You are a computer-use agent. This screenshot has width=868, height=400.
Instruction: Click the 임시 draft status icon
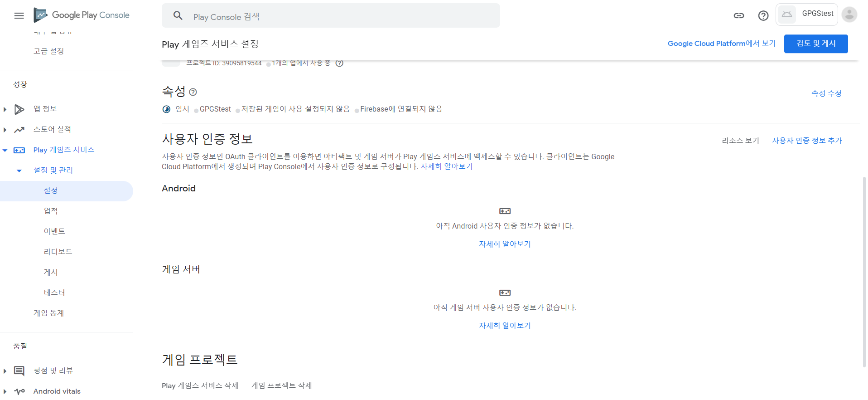(166, 109)
